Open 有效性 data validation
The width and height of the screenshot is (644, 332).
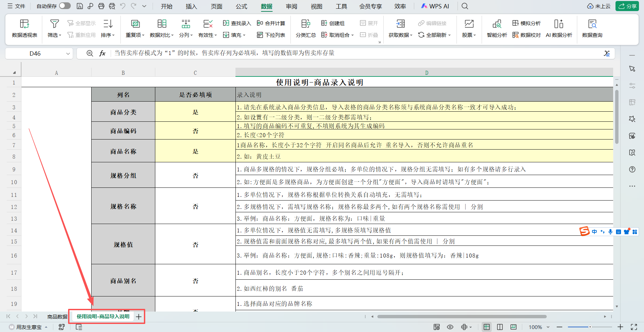(208, 28)
